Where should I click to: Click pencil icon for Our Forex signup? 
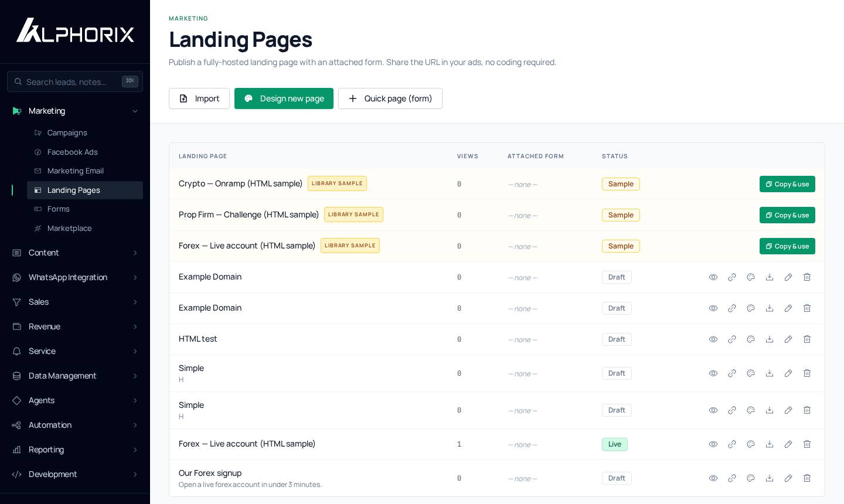(788, 478)
